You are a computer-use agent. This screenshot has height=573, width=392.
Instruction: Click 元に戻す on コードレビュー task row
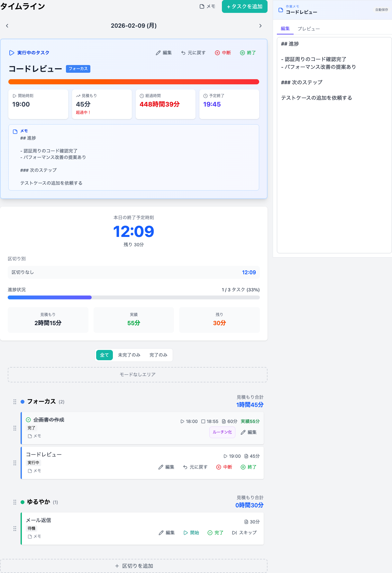(195, 467)
